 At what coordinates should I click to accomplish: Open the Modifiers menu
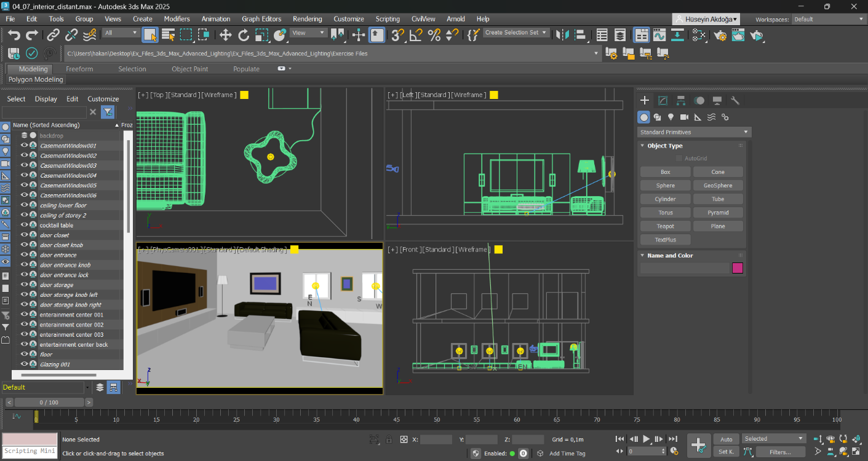click(x=177, y=19)
